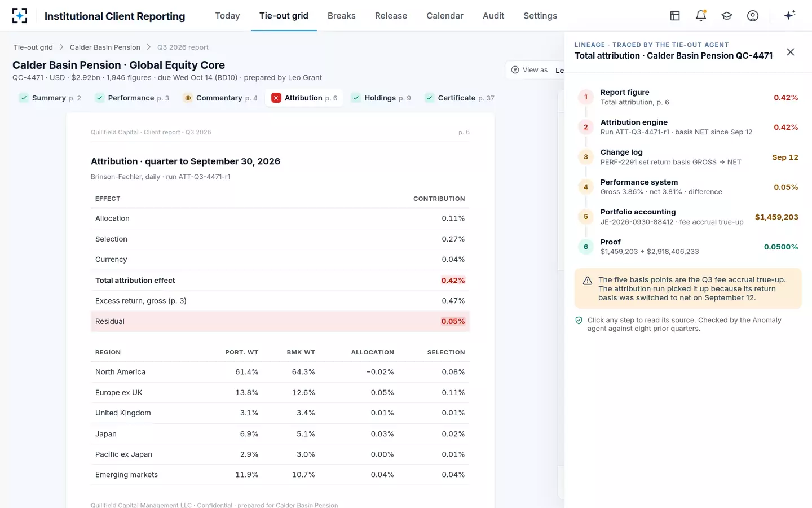Viewport: 812px width, 508px height.
Task: Click the breadcrumb chevron after Calder Basin Pension
Action: [x=149, y=47]
